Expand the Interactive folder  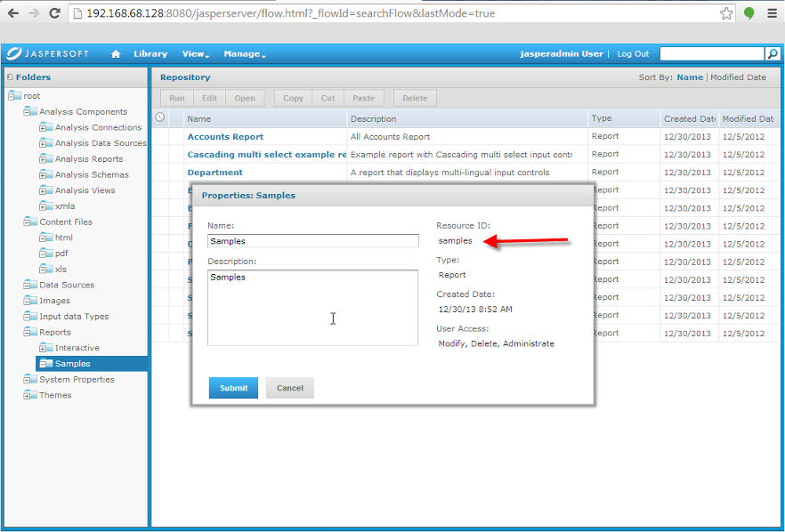[42, 349]
